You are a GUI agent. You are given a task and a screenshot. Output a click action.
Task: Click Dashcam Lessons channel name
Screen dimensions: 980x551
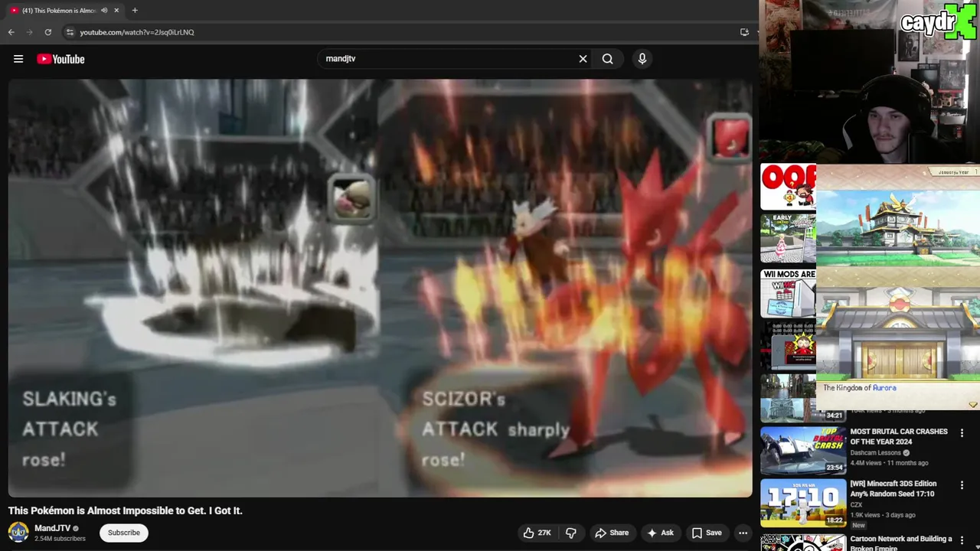point(876,453)
